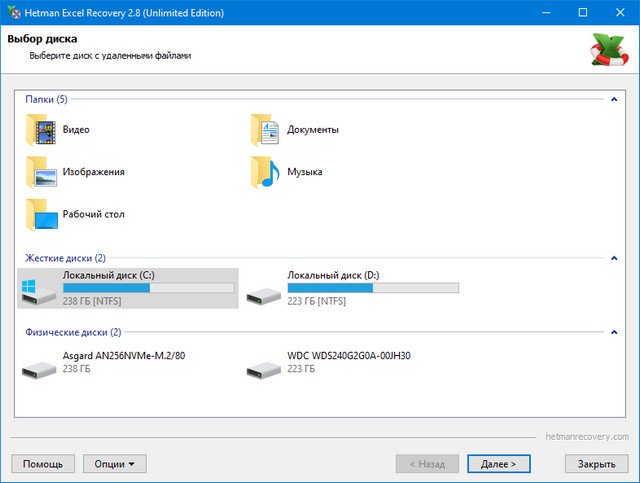Maximize the Hetman Excel Recovery window
This screenshot has height=483, width=640.
point(583,12)
